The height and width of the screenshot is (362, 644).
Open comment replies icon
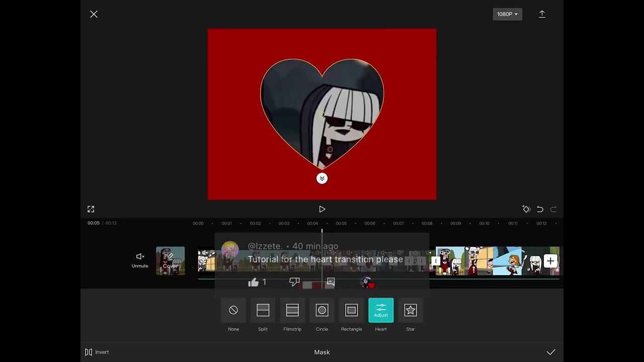click(x=331, y=282)
